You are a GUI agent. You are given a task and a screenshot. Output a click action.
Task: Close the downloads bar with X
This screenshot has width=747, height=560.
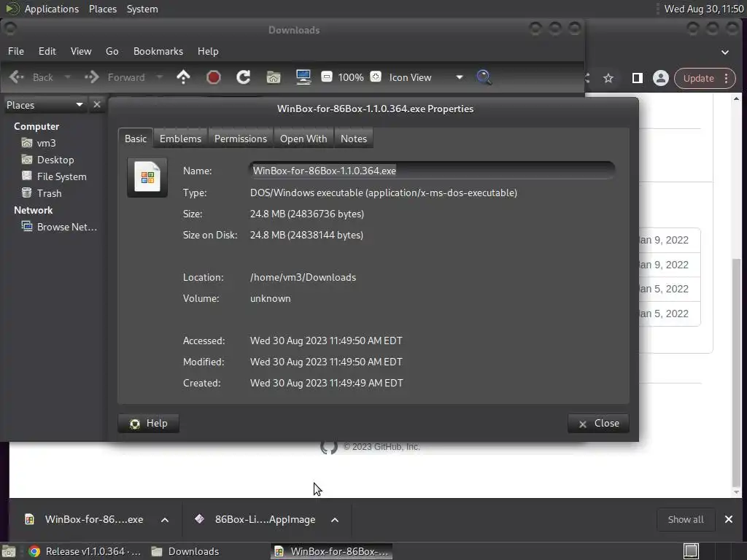(x=729, y=519)
